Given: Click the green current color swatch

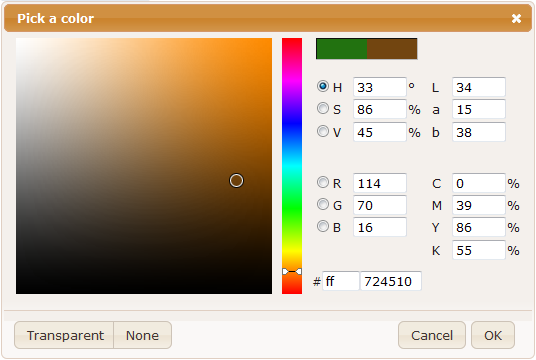Looking at the screenshot, I should click(341, 49).
